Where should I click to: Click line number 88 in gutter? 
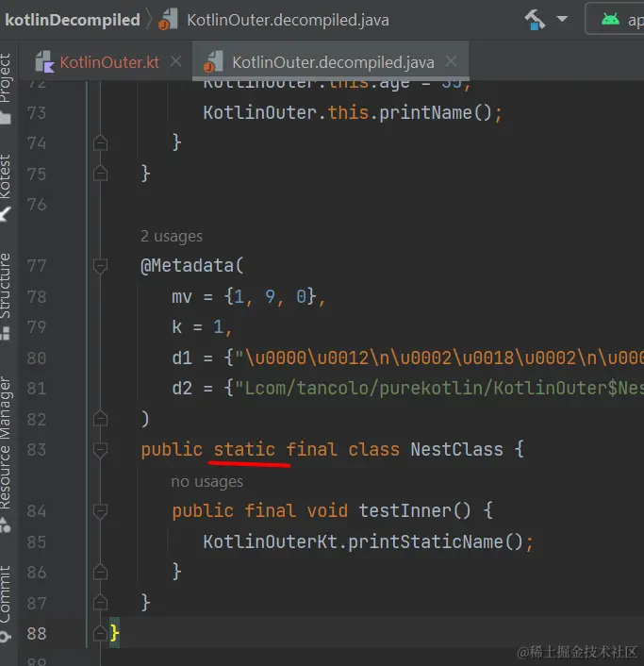[x=37, y=633]
